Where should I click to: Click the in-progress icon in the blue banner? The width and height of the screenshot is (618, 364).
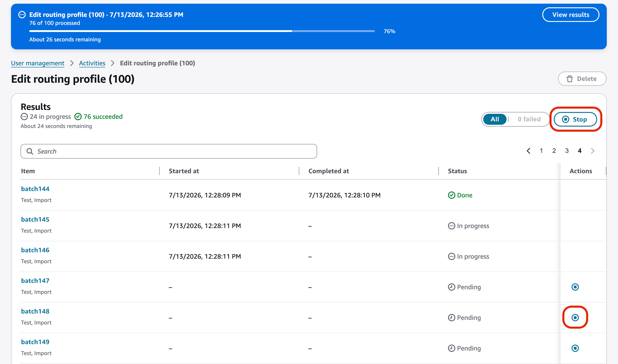coord(22,15)
